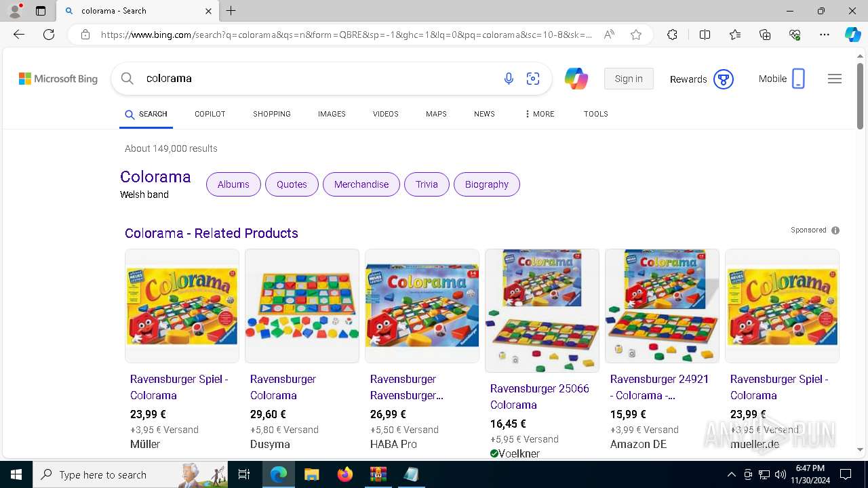The height and width of the screenshot is (488, 868).
Task: Open the Favorites list icon
Action: 735,35
